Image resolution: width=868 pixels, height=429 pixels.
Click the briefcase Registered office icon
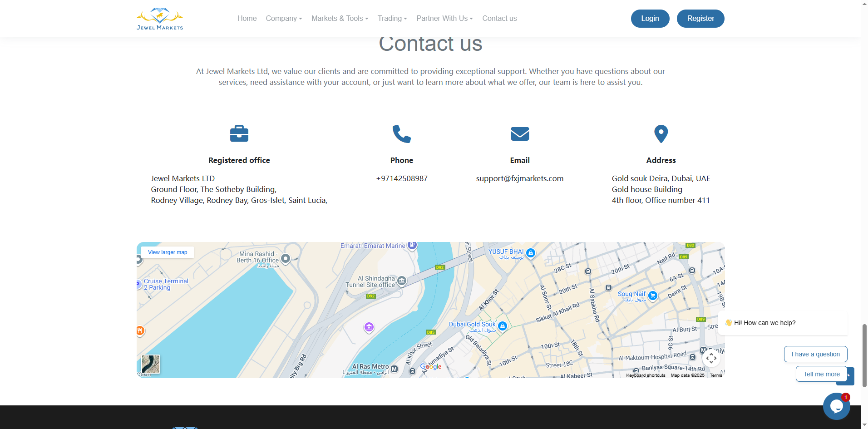tap(239, 133)
